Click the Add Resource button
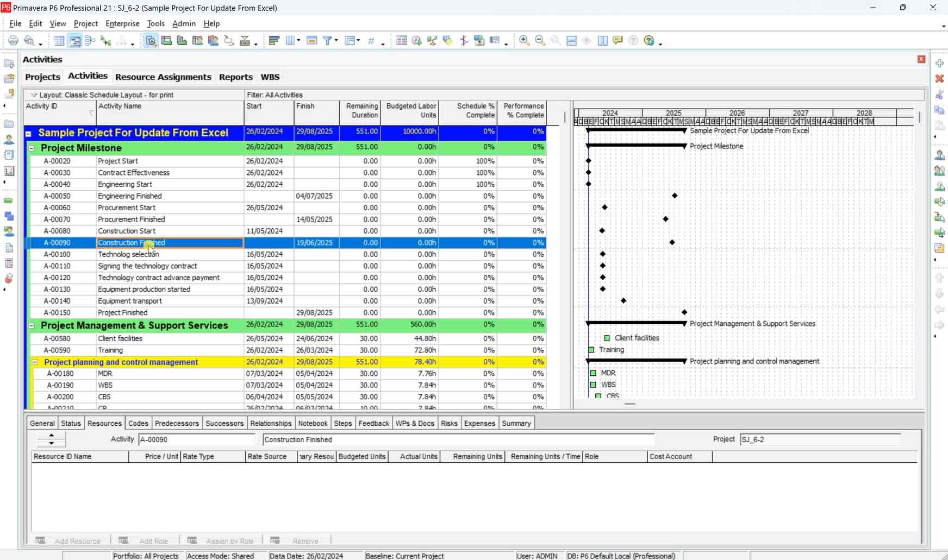Viewport: 948px width, 560px height. point(68,541)
